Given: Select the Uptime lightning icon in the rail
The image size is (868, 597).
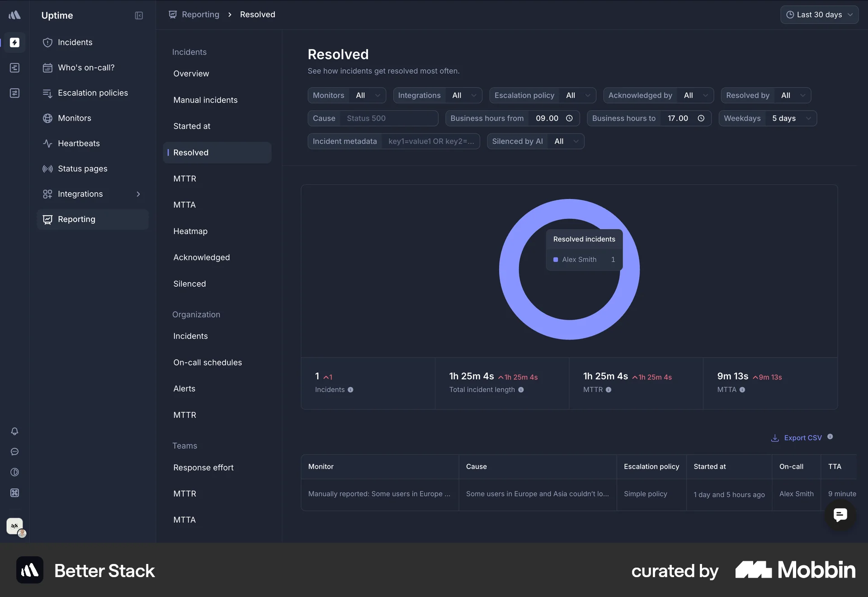Looking at the screenshot, I should pyautogui.click(x=15, y=43).
